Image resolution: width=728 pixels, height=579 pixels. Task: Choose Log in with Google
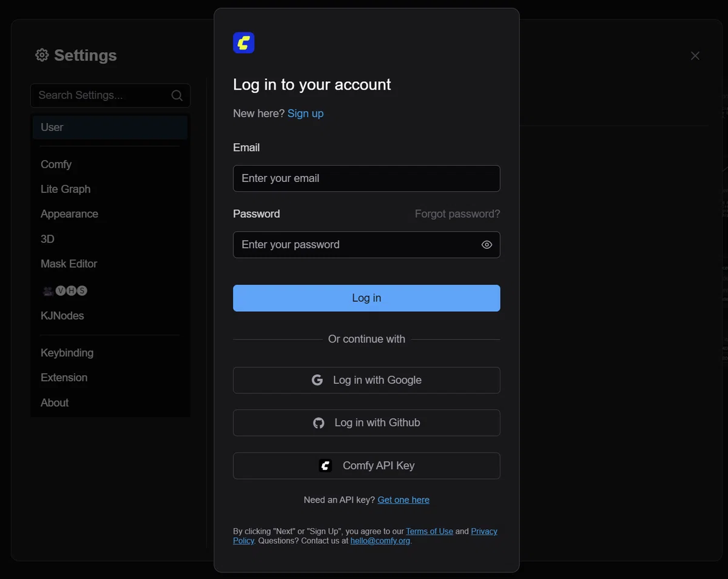click(x=366, y=380)
